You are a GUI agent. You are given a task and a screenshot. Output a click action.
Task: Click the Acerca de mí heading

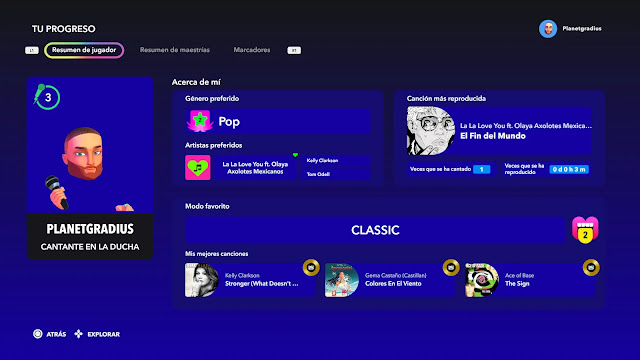[x=196, y=82]
